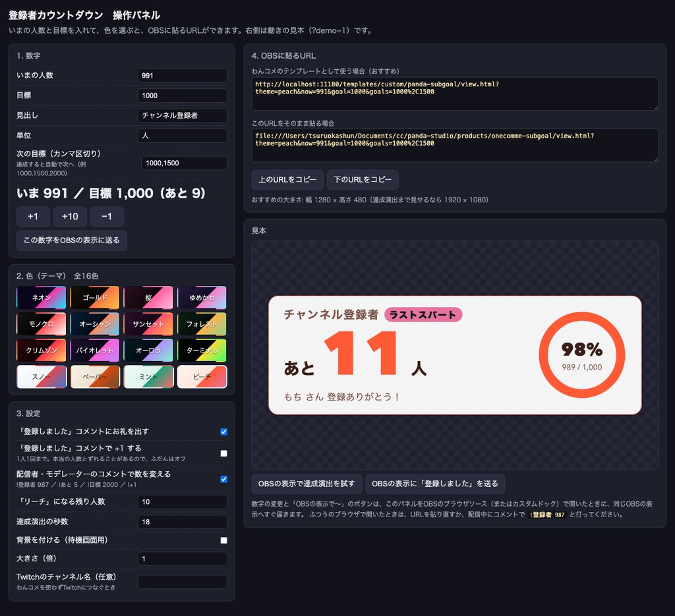
Task: Focus the 次の目標 field with 1000,1500
Action: (185, 163)
